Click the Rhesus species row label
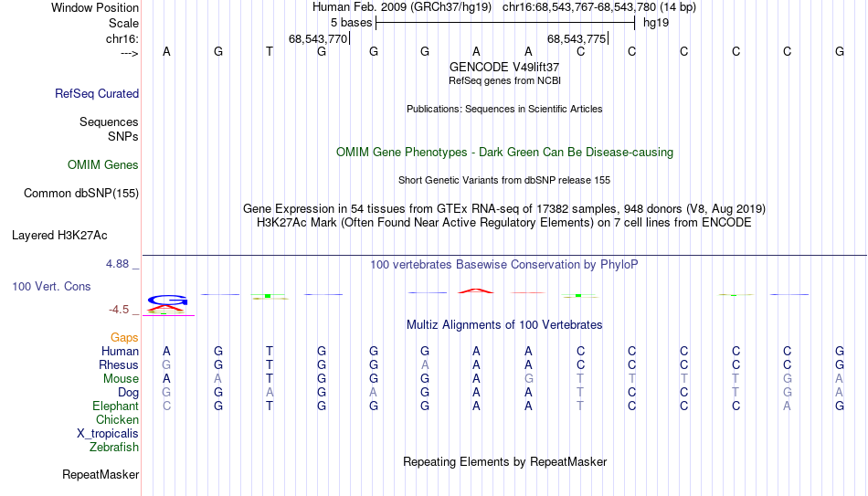Image resolution: width=868 pixels, height=496 pixels. click(119, 364)
